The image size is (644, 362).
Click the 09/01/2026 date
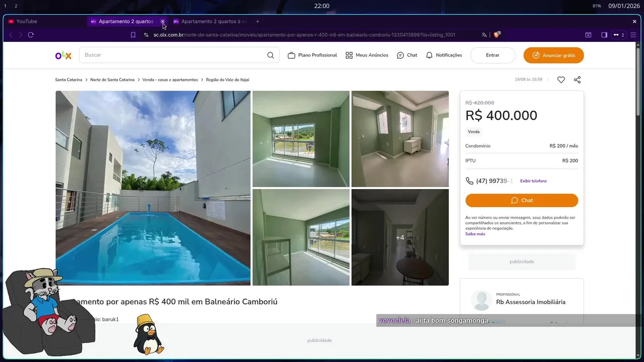click(623, 6)
